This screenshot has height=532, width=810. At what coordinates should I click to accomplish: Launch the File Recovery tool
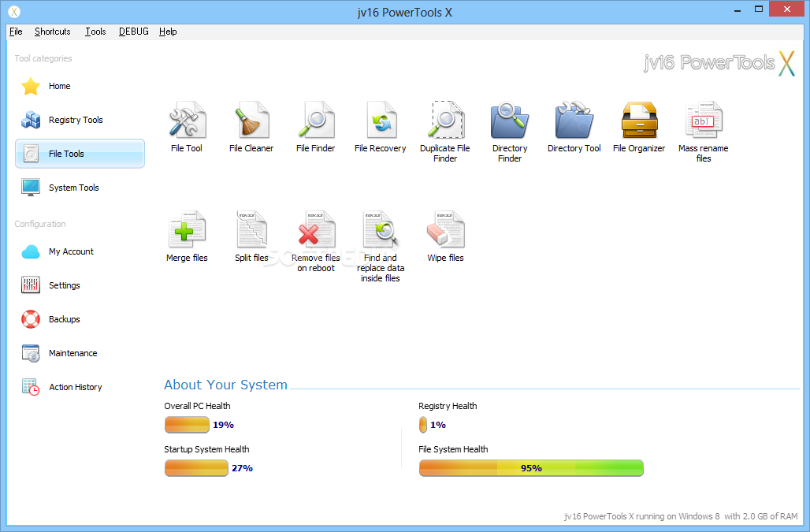point(381,125)
